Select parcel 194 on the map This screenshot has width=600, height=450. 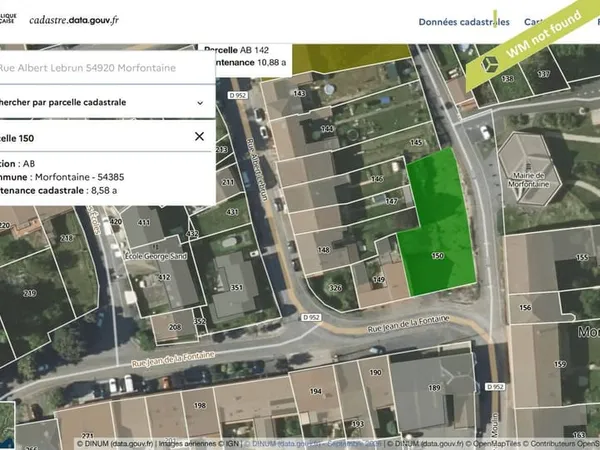coord(316,391)
